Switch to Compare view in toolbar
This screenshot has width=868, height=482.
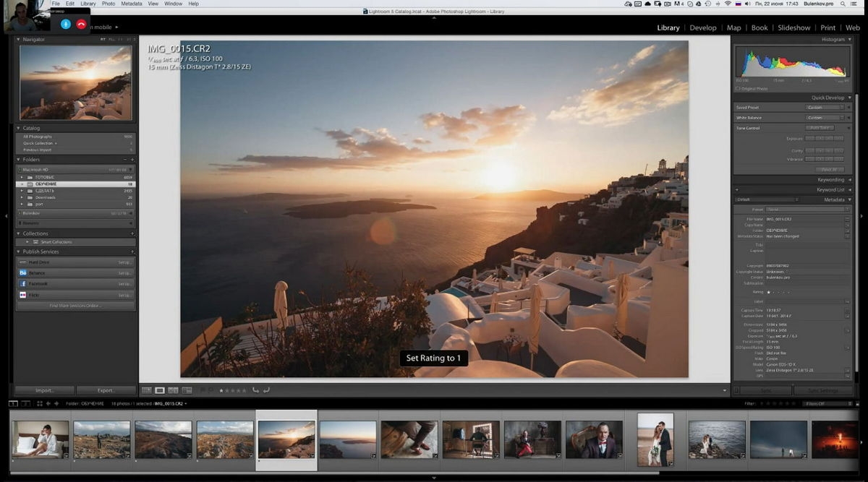click(x=174, y=390)
